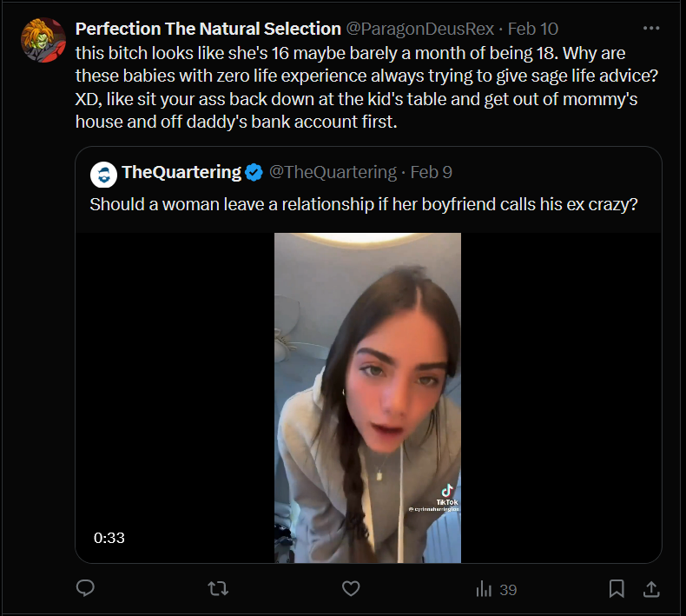This screenshot has height=616, width=686.
Task: Click the @ParagonDeusRex handle
Action: click(420, 29)
